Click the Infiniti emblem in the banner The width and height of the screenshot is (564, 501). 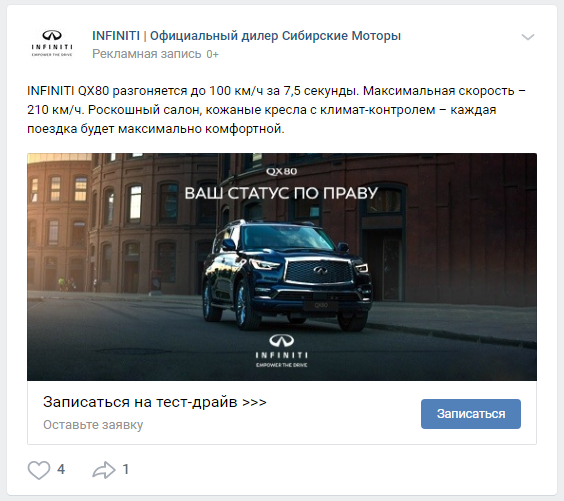tap(282, 340)
